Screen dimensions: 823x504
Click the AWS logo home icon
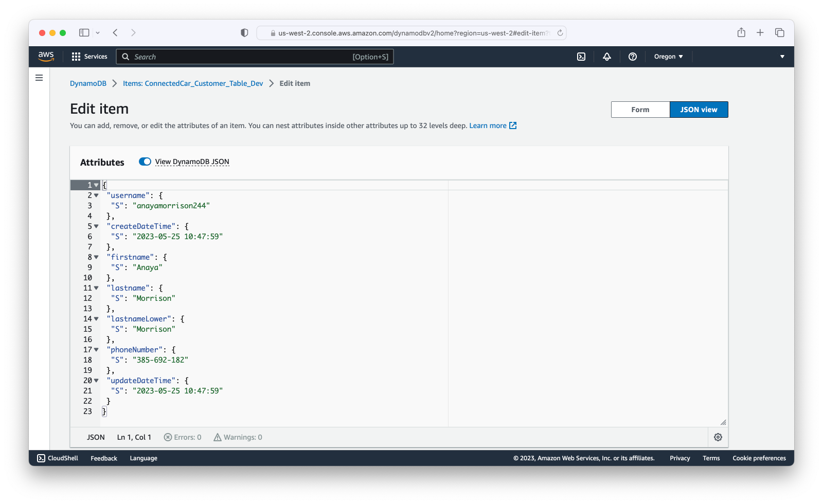[46, 57]
